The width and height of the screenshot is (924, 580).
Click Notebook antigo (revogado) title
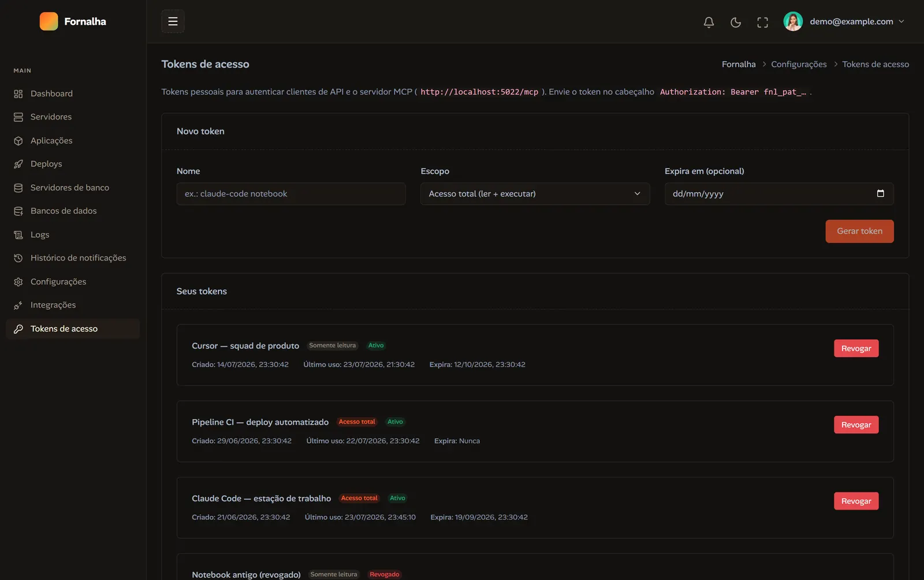246,575
